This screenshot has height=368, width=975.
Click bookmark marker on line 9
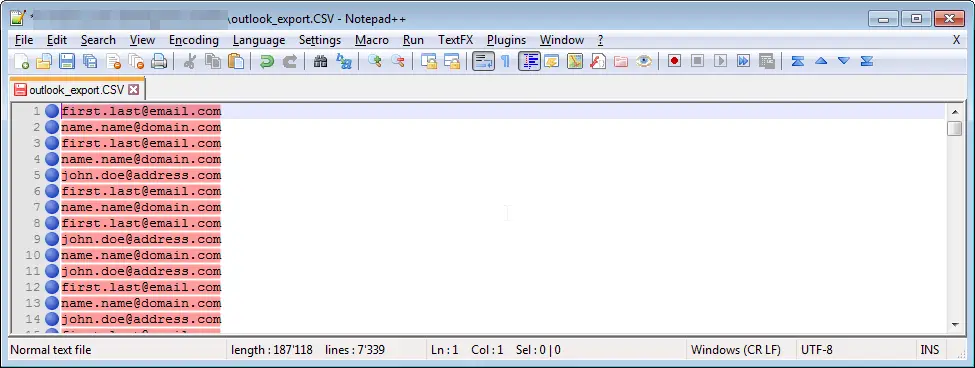(52, 239)
